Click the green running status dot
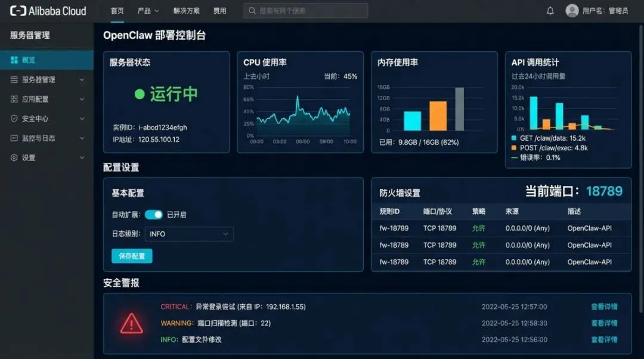644x359 pixels. [140, 94]
